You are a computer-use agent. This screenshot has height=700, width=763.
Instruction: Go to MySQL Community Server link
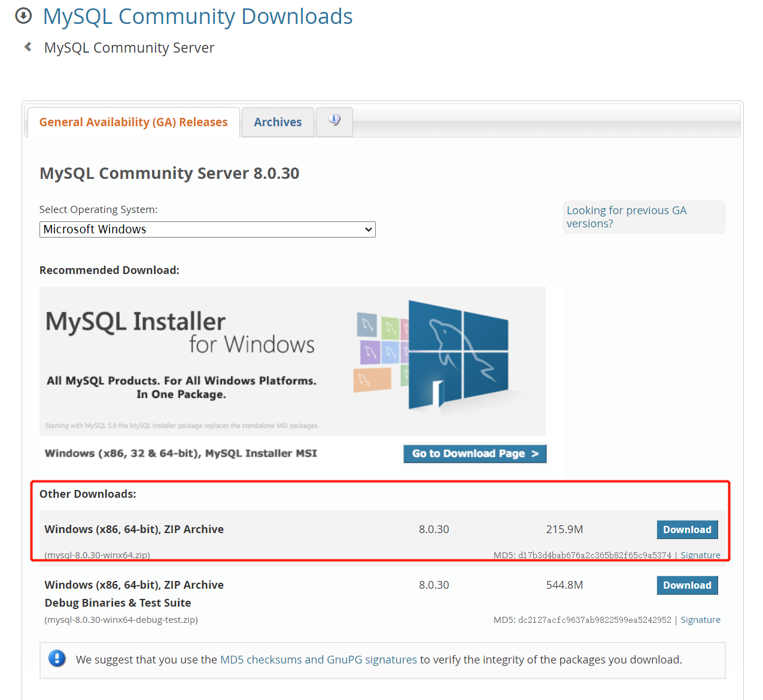[129, 48]
